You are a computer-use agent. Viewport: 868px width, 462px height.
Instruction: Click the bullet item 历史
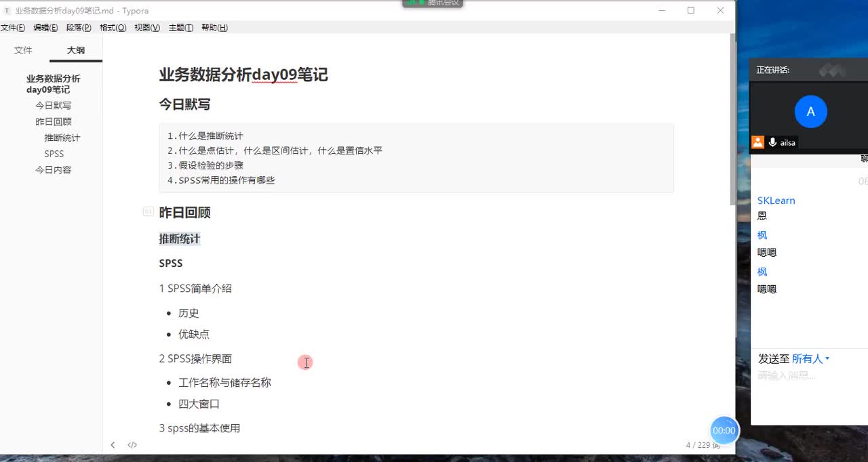click(189, 313)
